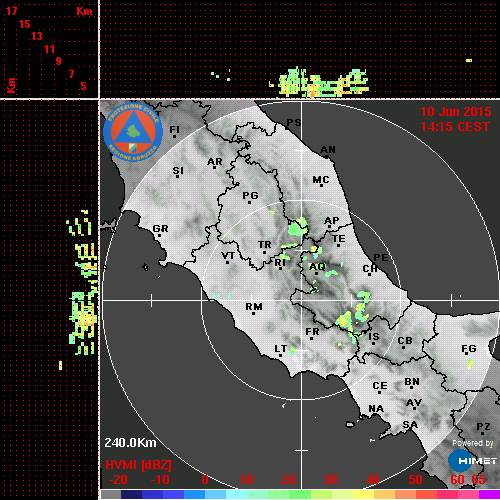Click the FG province label
This screenshot has height=500, width=500.
point(469,349)
